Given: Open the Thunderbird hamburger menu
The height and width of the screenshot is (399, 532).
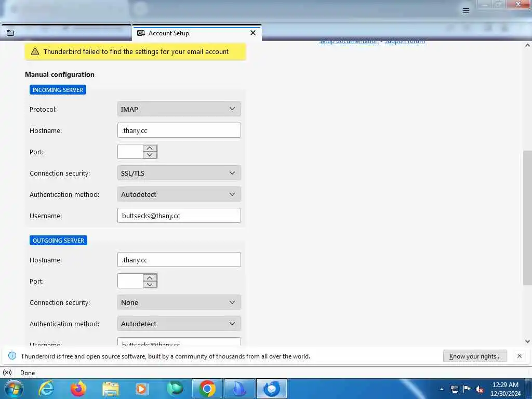Looking at the screenshot, I should (466, 10).
